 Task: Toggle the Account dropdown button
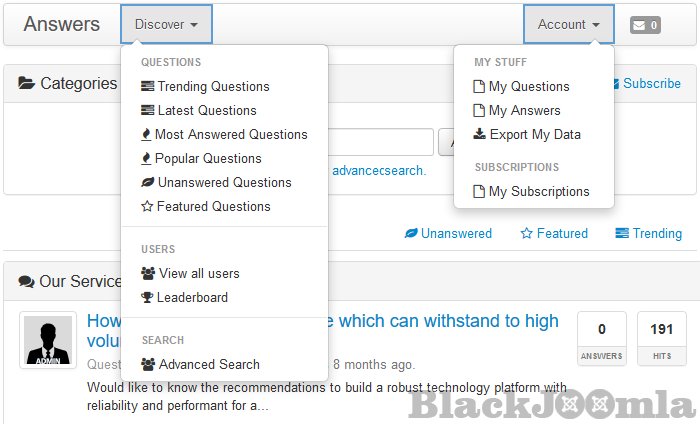[x=568, y=24]
